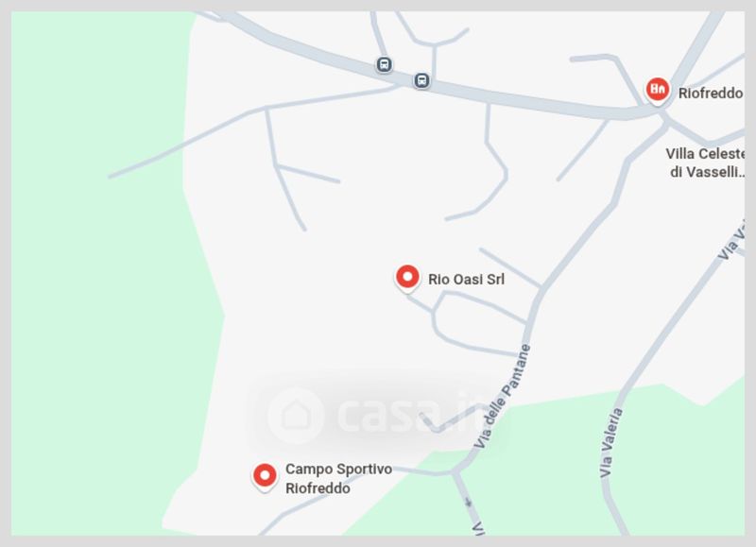The image size is (756, 547).
Task: Click the Via delle Pantane street label
Action: 502,397
